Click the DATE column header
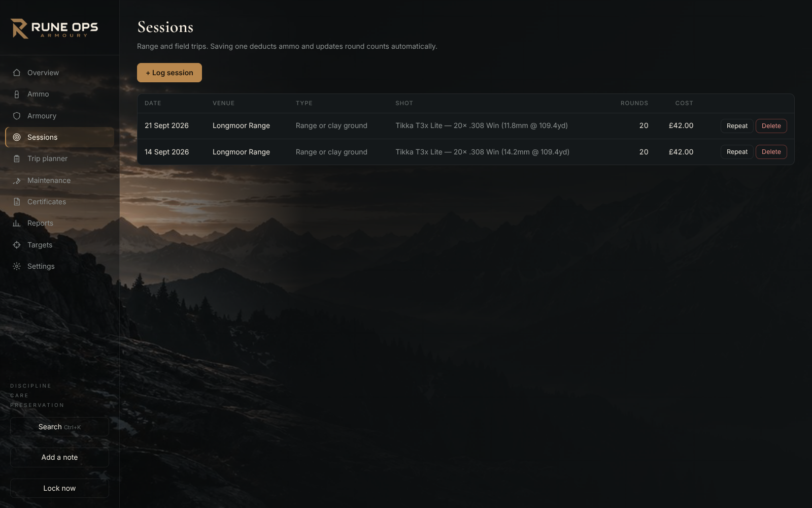Image resolution: width=812 pixels, height=508 pixels. pos(153,103)
